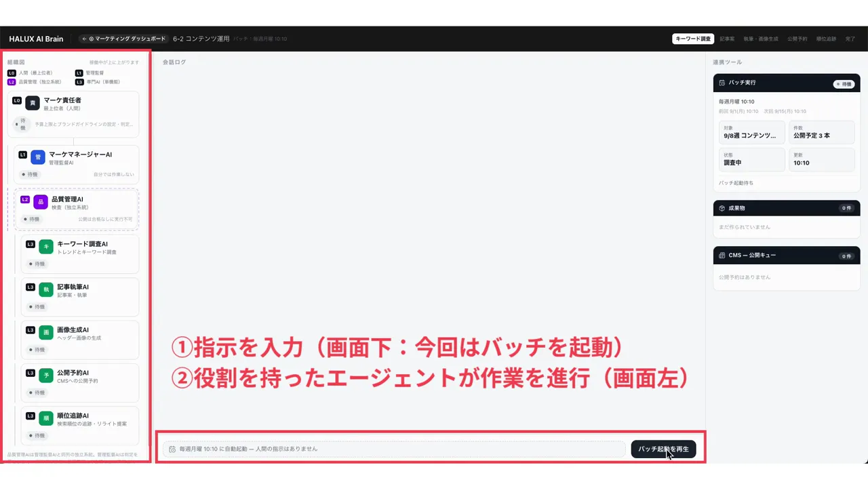Click the 毎週月曜 10:10 schedule text in バッチ実行
This screenshot has height=488, width=868.
click(737, 102)
